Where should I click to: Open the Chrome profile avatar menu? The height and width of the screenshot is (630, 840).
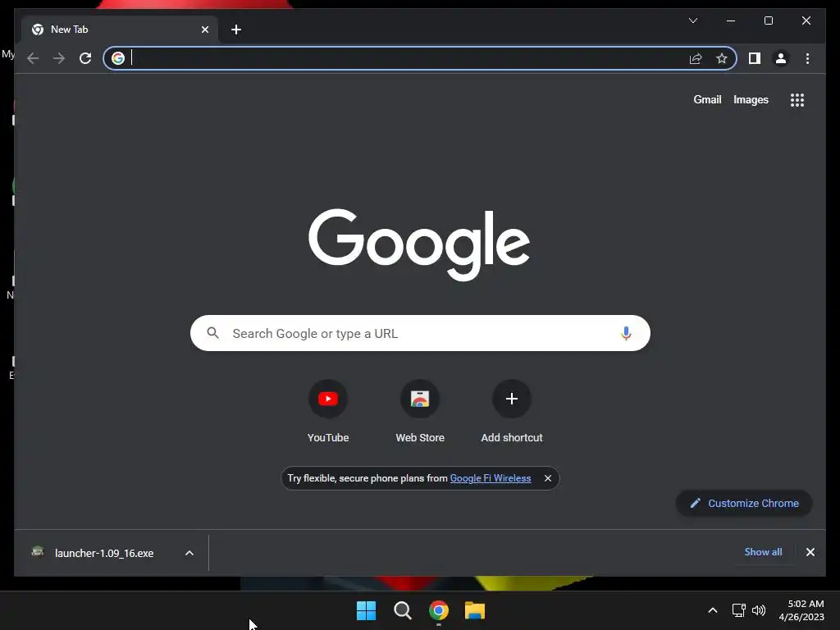(781, 58)
